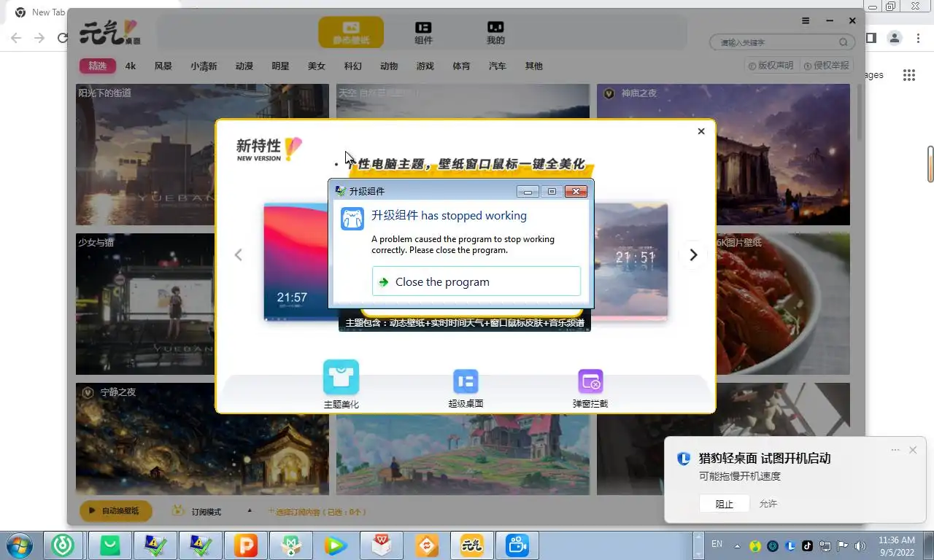Open the green circular taskbar app
This screenshot has height=560, width=934.
point(64,545)
